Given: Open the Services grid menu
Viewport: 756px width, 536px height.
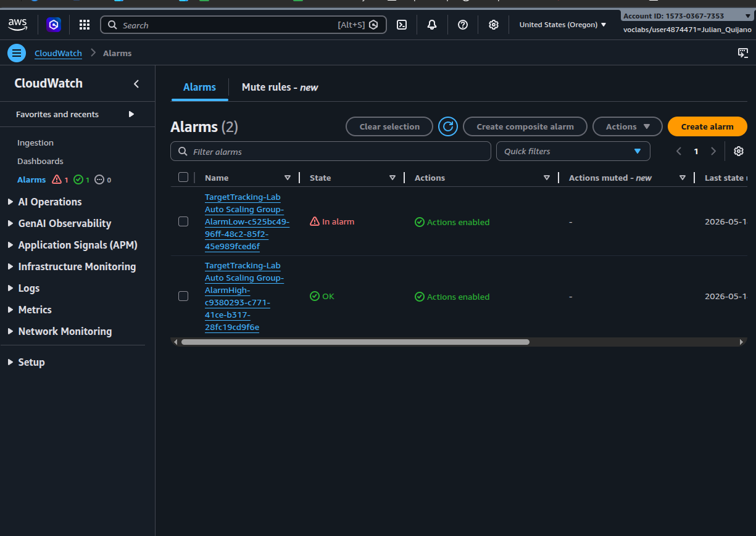Looking at the screenshot, I should [x=85, y=25].
